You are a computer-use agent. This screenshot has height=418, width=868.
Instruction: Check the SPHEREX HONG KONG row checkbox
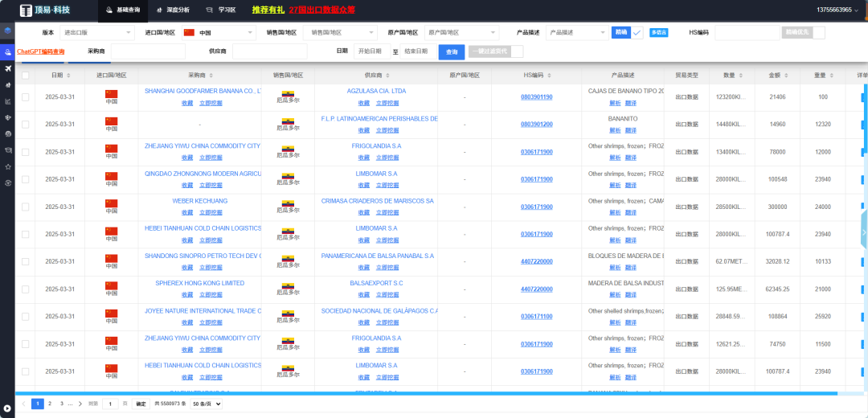click(x=26, y=289)
